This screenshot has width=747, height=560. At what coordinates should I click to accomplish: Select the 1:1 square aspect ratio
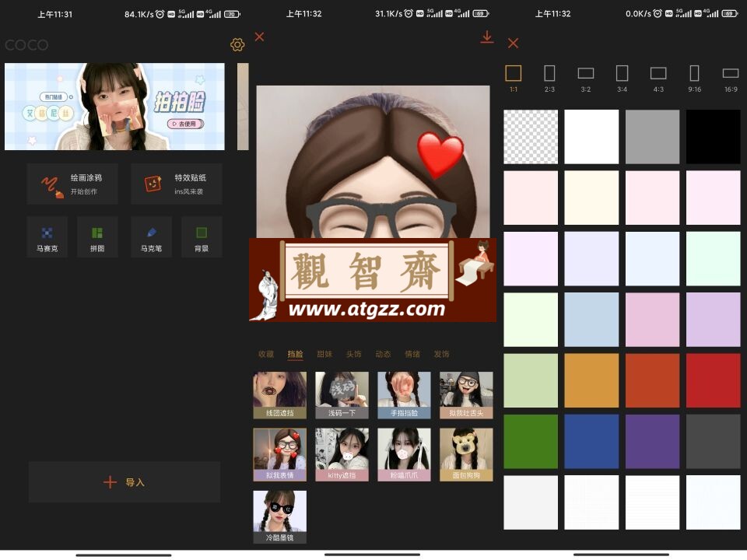(513, 78)
